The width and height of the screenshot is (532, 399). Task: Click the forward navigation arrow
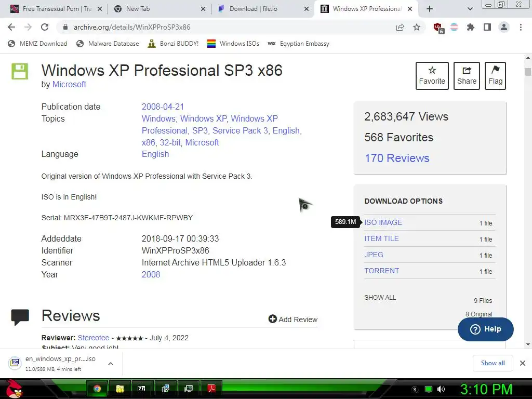[28, 27]
